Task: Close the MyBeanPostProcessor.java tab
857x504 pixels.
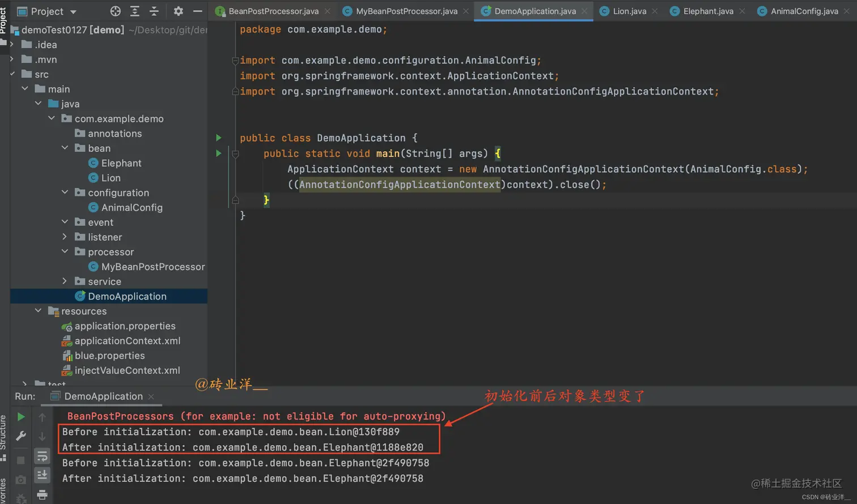Action: [x=466, y=11]
